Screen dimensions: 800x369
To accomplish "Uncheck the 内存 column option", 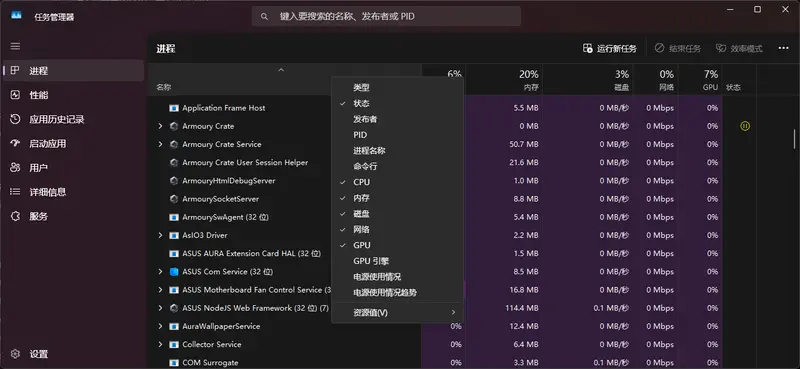I will (x=397, y=198).
